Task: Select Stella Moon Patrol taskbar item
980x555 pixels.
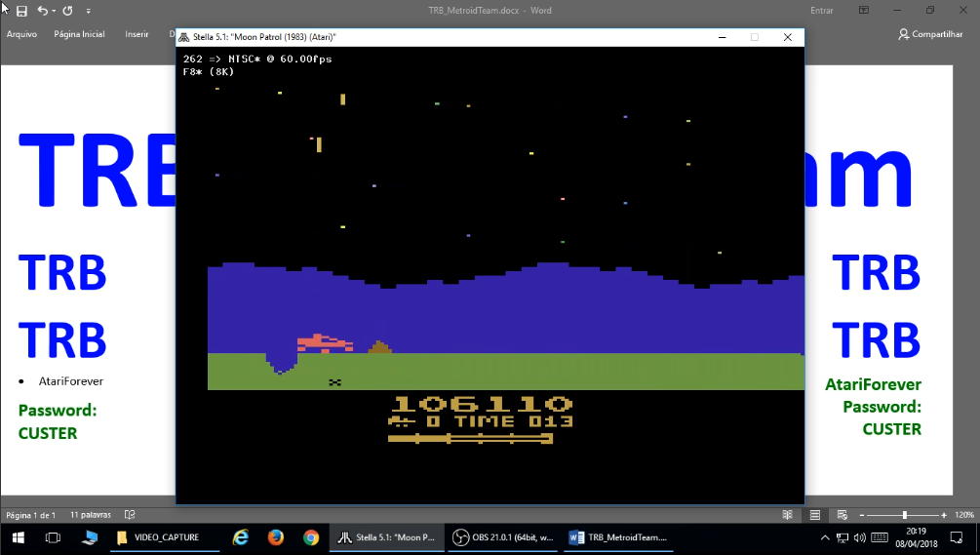Action: point(387,537)
